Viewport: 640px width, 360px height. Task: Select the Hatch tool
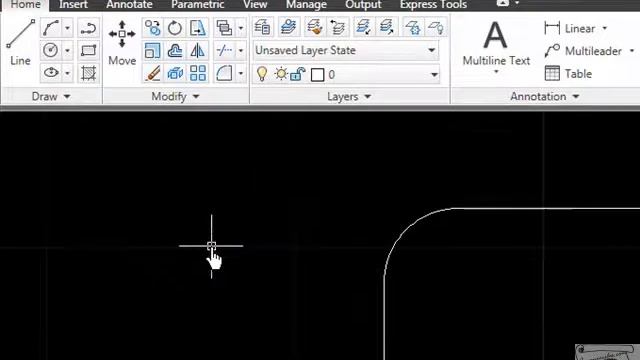click(88, 73)
